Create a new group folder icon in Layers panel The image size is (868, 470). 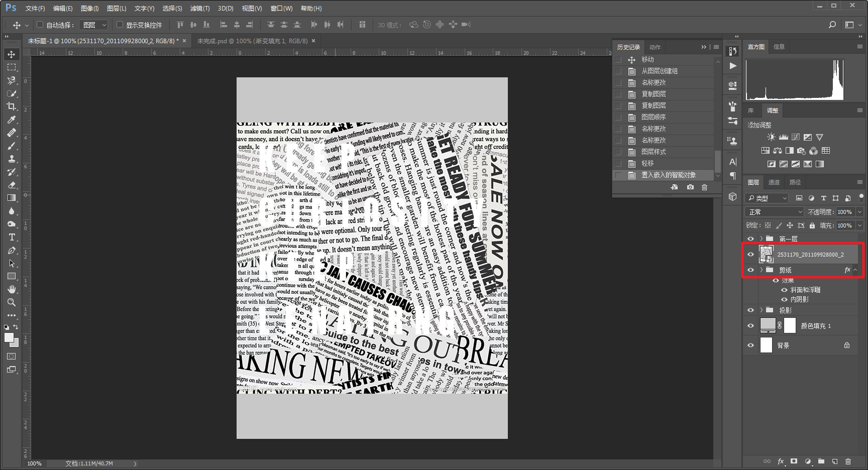(x=821, y=461)
